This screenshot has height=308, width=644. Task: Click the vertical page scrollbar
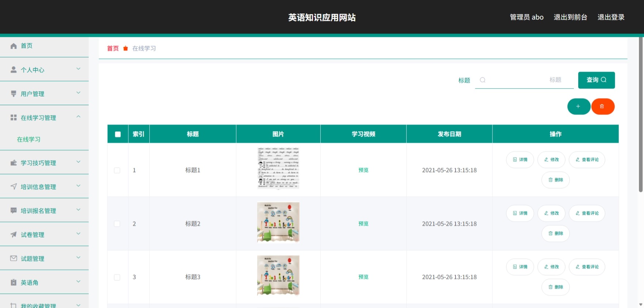tap(641, 115)
